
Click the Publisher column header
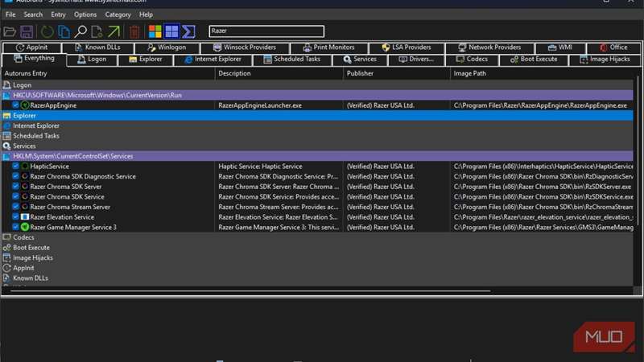(x=360, y=73)
